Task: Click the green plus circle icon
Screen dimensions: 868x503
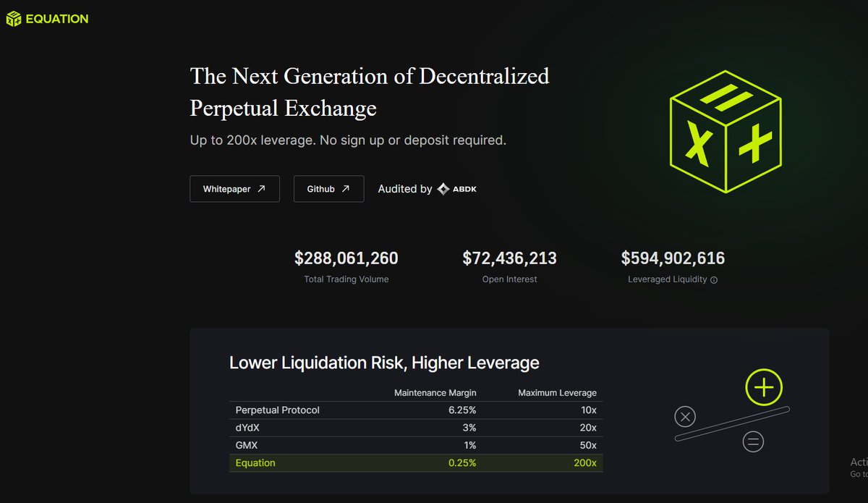Action: pos(764,388)
